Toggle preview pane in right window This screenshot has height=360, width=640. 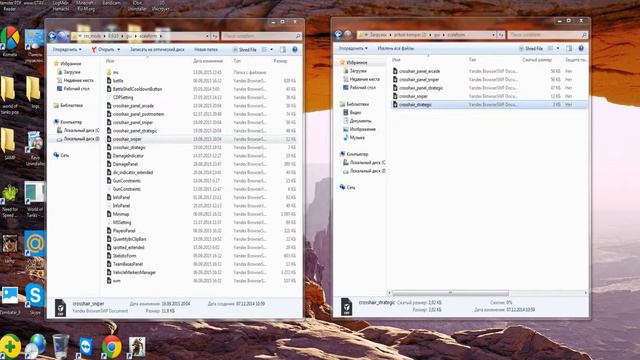(569, 48)
